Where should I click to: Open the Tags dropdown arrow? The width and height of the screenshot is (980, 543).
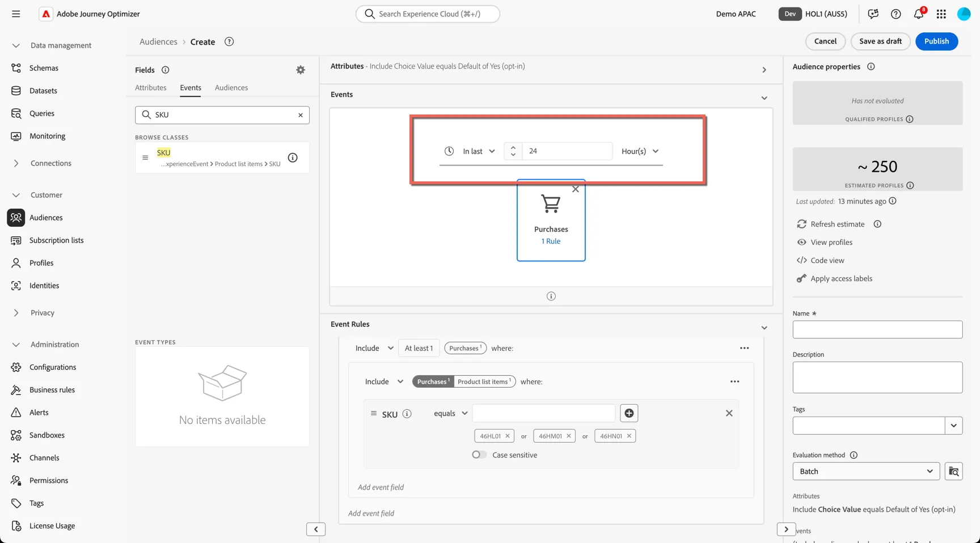click(x=954, y=426)
